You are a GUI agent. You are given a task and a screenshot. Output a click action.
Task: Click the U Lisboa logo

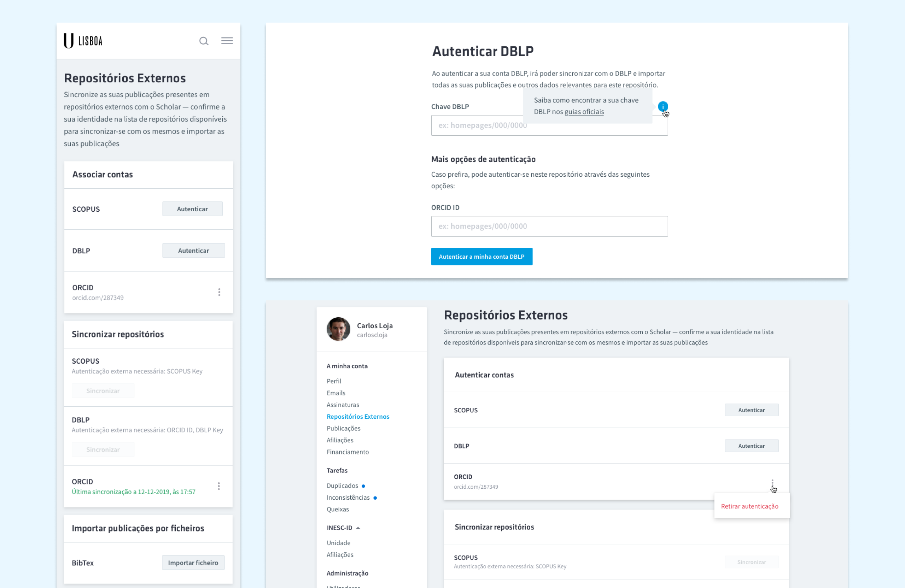click(x=83, y=41)
